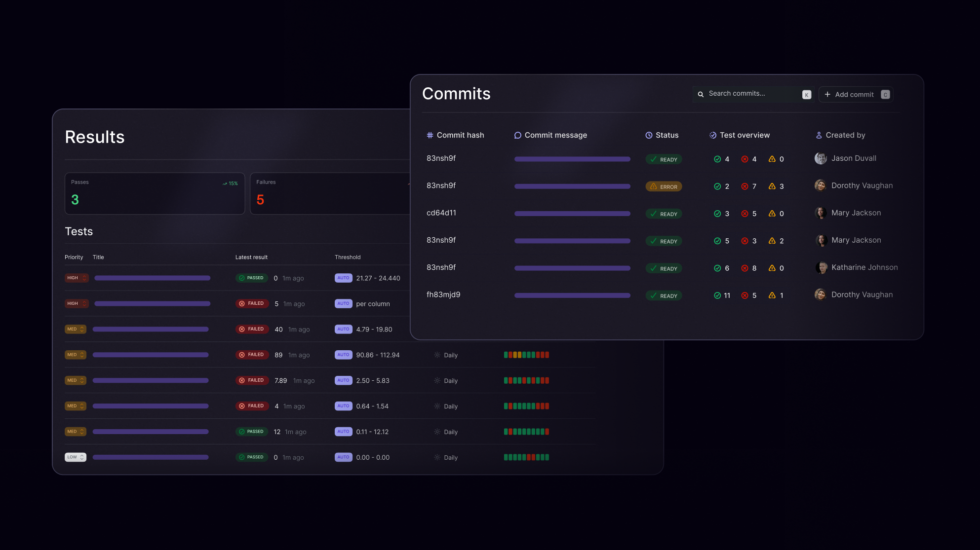Toggle the AUTO tag for 0.00 - 0.00
This screenshot has height=550, width=980.
343,457
